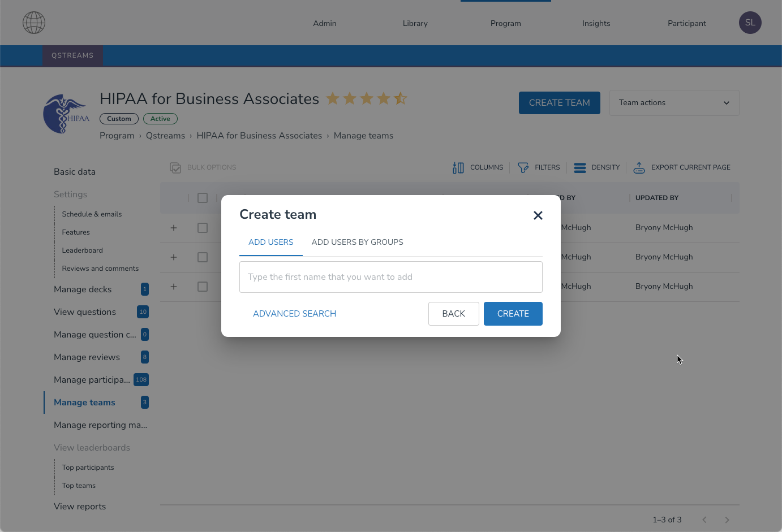This screenshot has width=782, height=532.
Task: Click the globe logo icon
Action: pyautogui.click(x=34, y=23)
